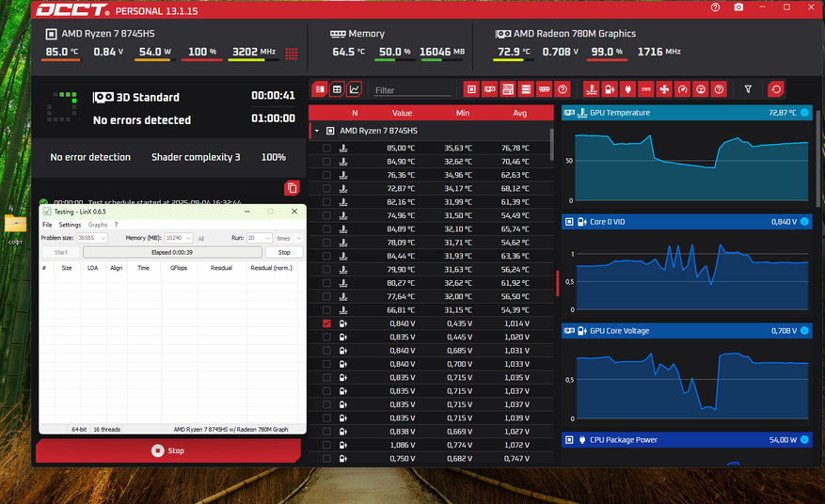Stop the OCCT 3D Standard test

click(x=168, y=450)
